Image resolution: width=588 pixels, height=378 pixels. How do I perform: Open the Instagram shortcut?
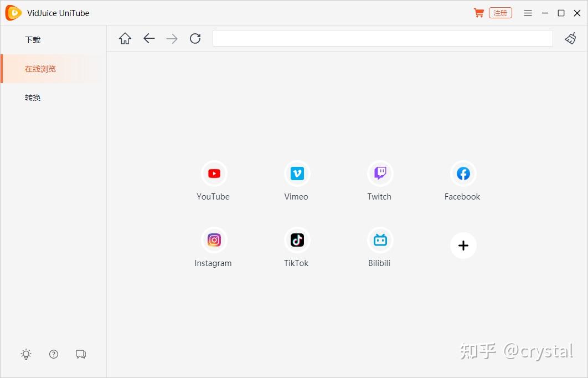[213, 239]
